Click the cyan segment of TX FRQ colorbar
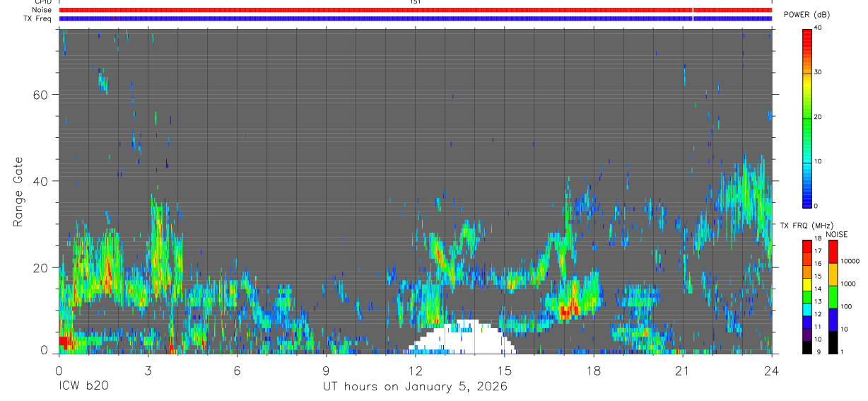Image resolution: width=868 pixels, height=401 pixels. tap(807, 309)
